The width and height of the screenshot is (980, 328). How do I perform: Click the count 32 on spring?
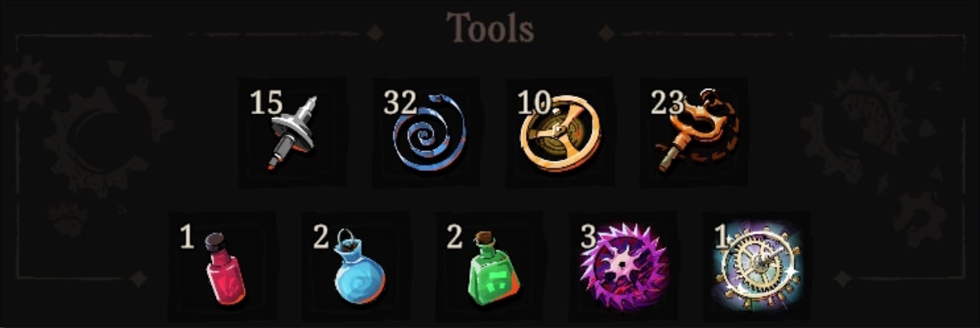[400, 102]
